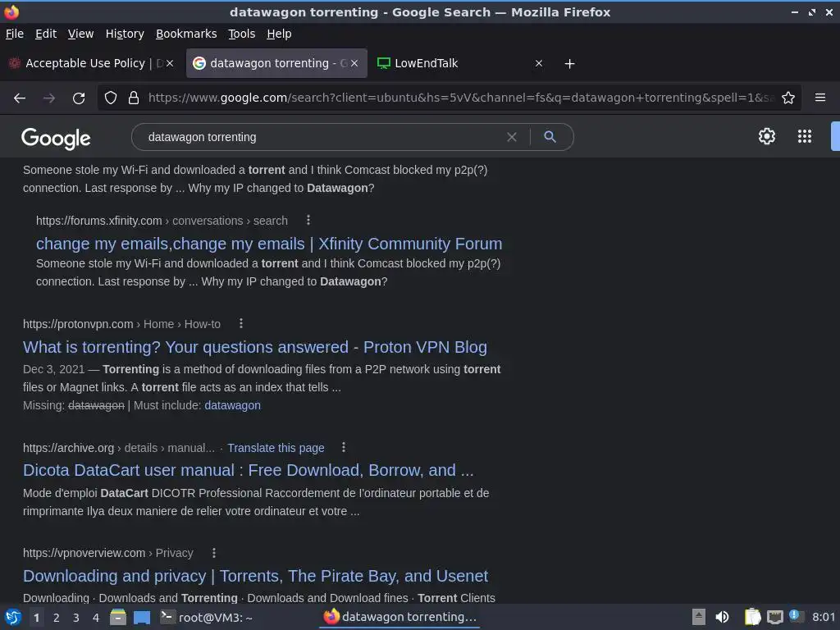Image resolution: width=840 pixels, height=630 pixels.
Task: Open a new browser tab
Action: pos(569,64)
